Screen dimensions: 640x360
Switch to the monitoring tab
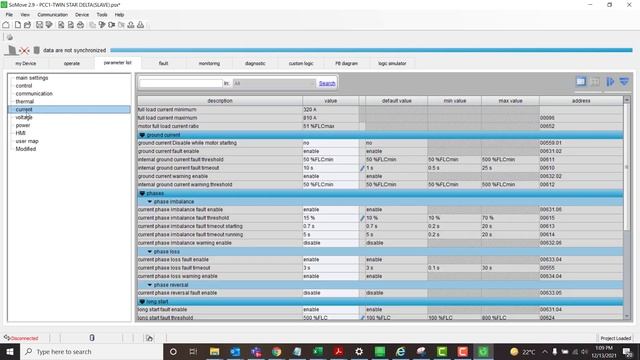[x=209, y=63]
